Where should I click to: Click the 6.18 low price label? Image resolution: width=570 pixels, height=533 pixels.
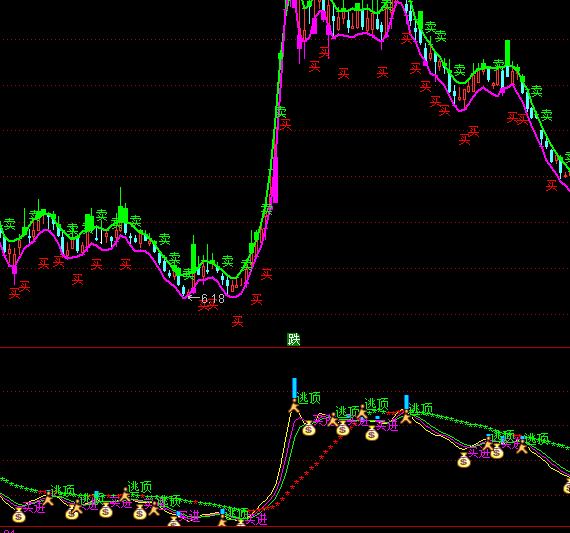click(x=213, y=299)
